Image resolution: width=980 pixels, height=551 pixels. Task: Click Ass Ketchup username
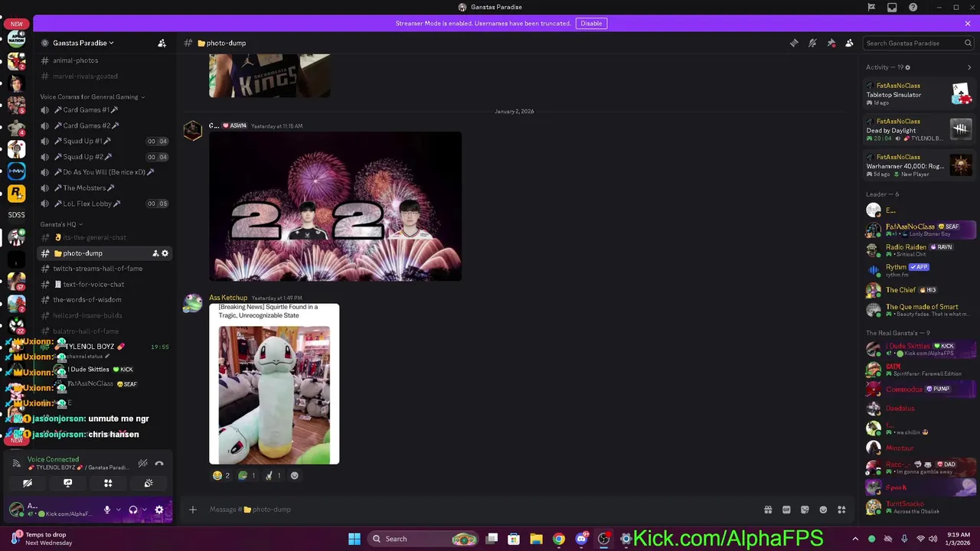tap(228, 298)
